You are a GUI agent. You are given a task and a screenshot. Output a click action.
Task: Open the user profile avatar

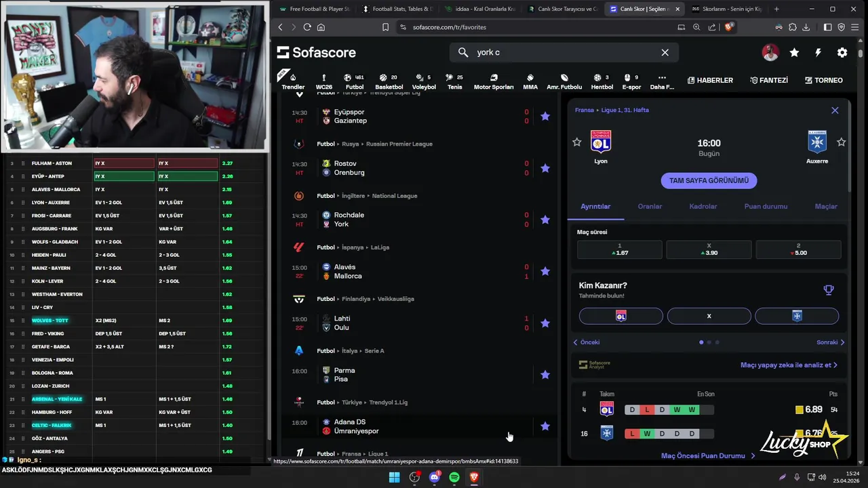[x=770, y=52]
